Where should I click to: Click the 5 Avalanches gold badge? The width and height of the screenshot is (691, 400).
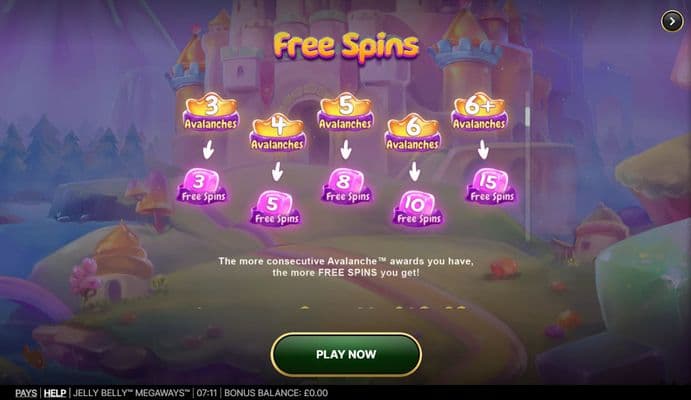point(346,111)
